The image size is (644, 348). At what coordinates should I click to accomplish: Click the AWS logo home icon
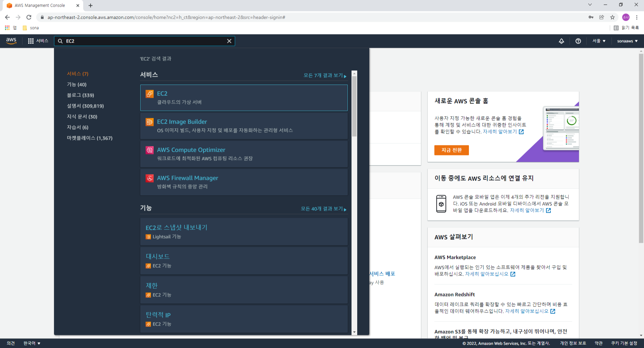point(11,41)
